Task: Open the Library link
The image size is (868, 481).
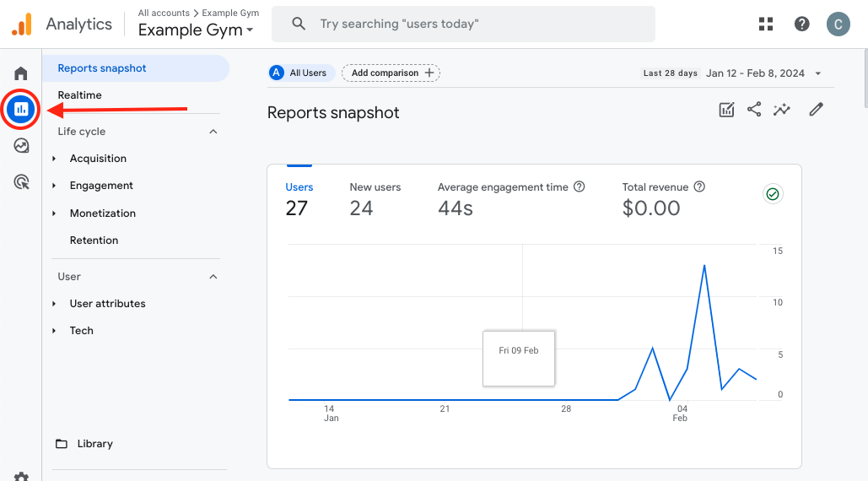Action: click(x=95, y=444)
